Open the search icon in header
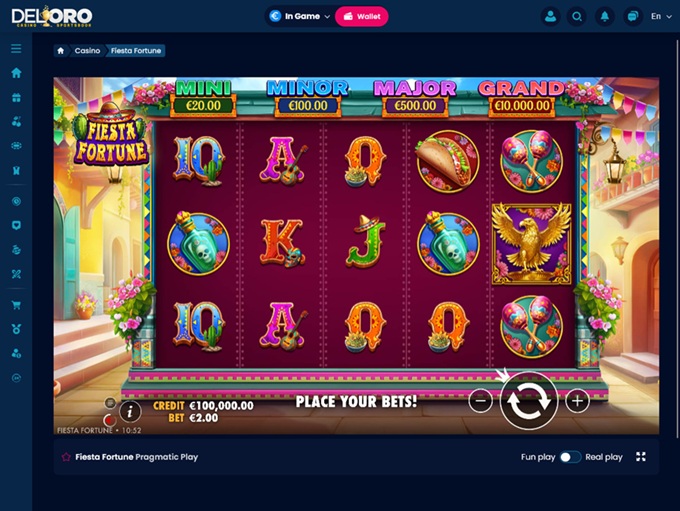This screenshot has height=511, width=680. coord(577,16)
